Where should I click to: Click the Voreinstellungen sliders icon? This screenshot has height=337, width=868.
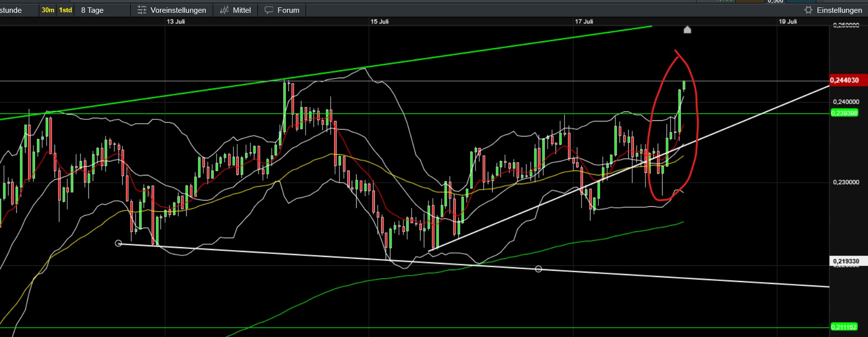point(142,10)
